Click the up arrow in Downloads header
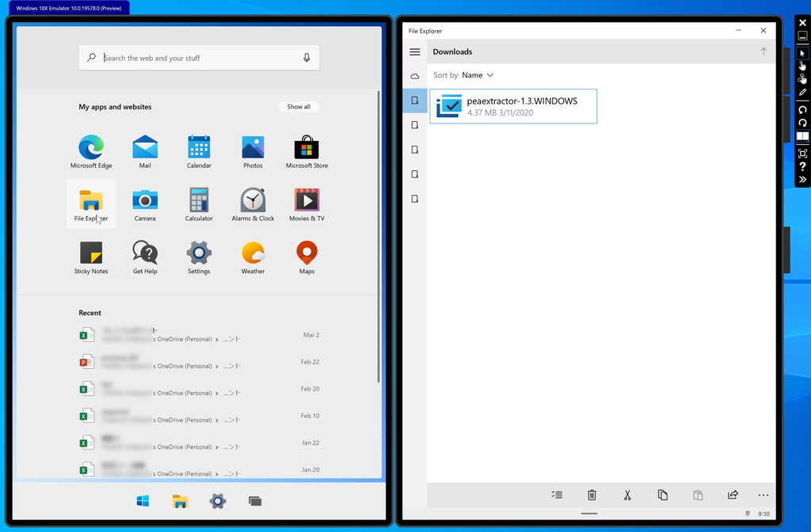The width and height of the screenshot is (811, 532). coord(763,51)
